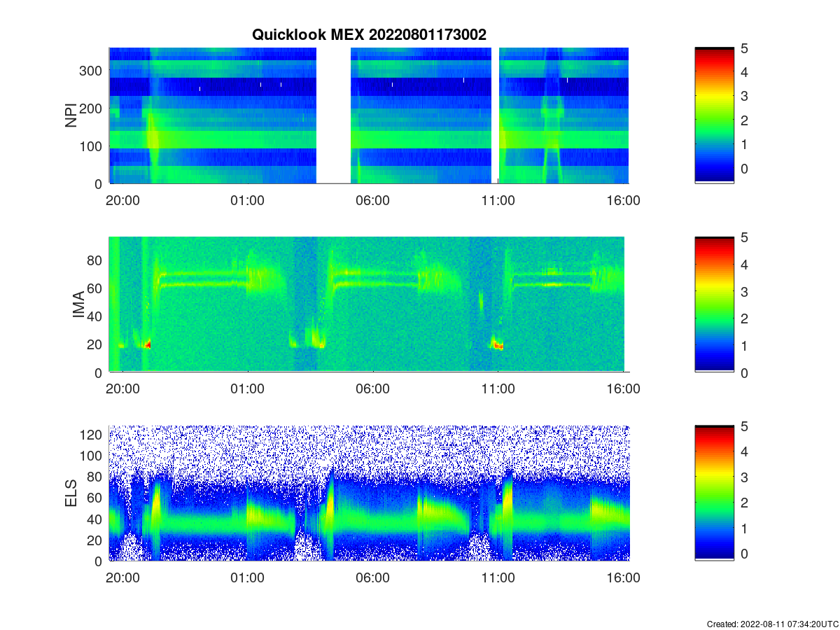Click the 100 tick on NPI axis
Screen dimensions: 840x630
coord(92,146)
